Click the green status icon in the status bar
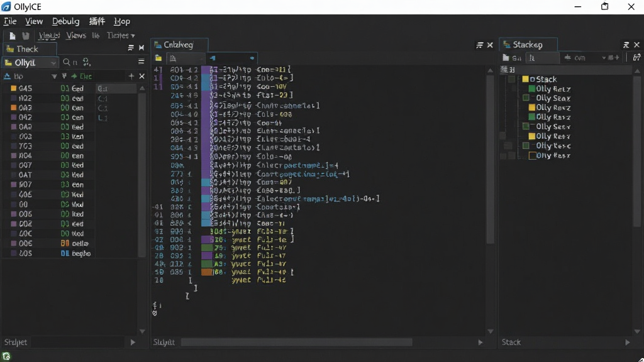The image size is (644, 362). [6, 356]
